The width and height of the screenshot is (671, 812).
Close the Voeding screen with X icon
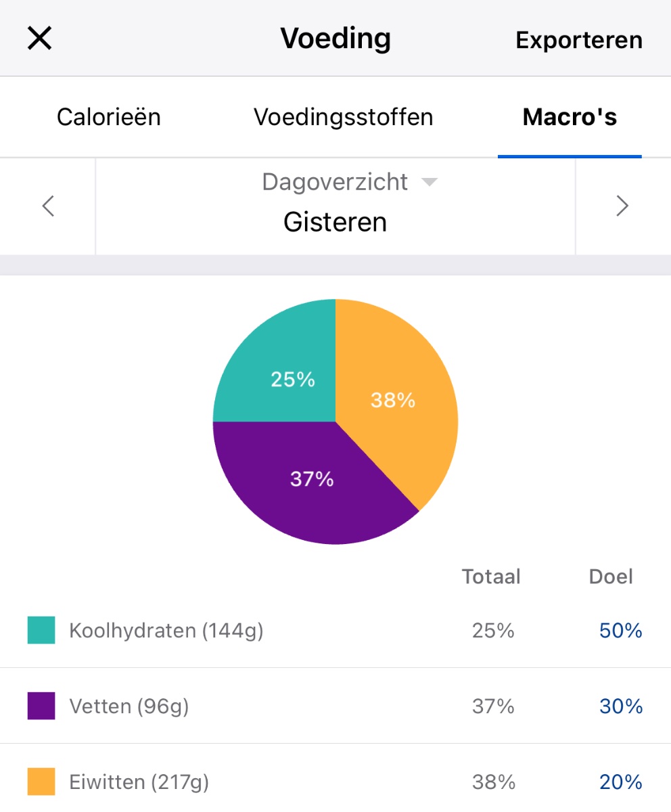(39, 39)
